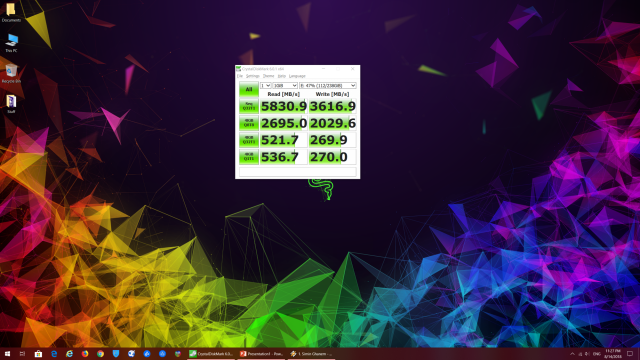Open the drive selection dropdown showing 47%

(328, 85)
